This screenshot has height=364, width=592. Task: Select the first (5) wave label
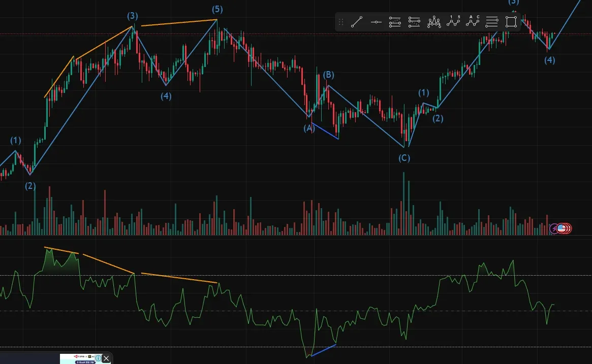[x=217, y=9]
